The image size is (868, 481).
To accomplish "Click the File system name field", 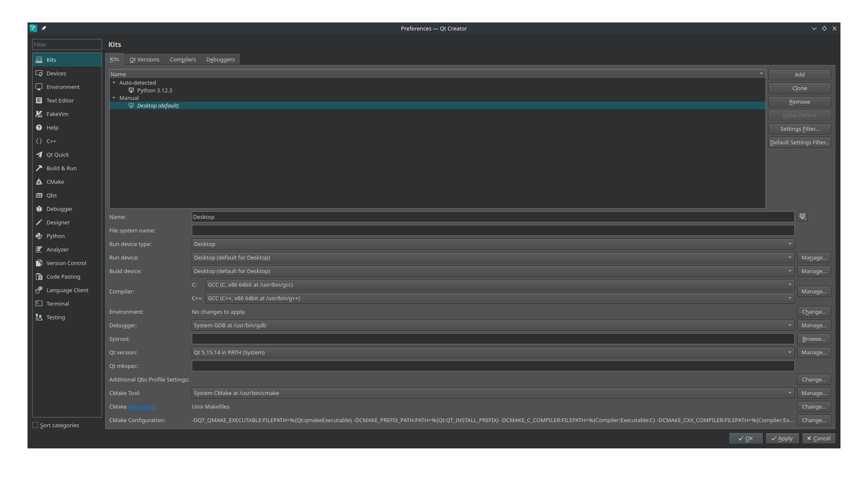I will [x=493, y=230].
